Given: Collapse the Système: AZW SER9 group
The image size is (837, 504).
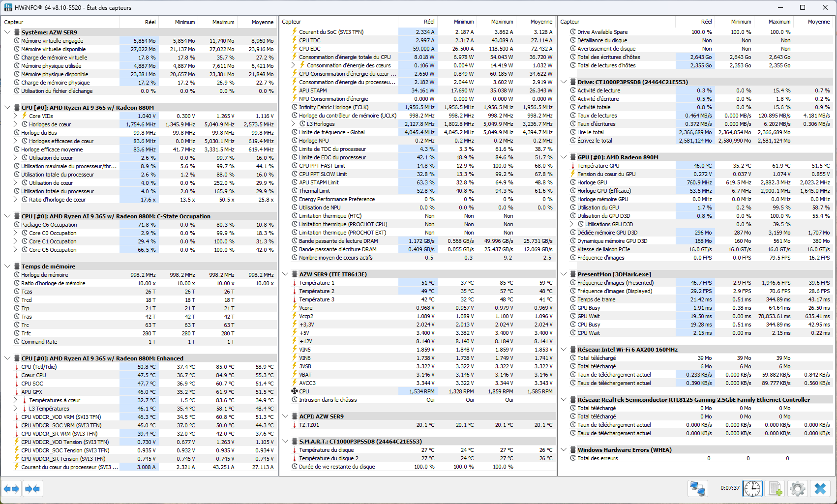Looking at the screenshot, I should click(7, 32).
